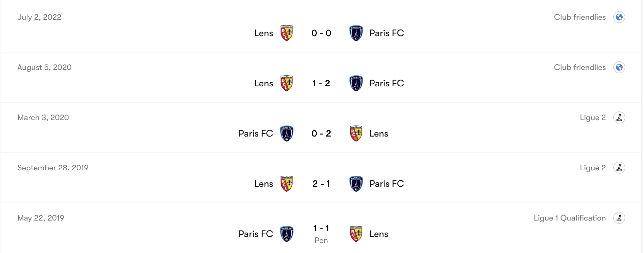644x253 pixels.
Task: Open the 0 - 2 score from March 2020
Action: 321,134
